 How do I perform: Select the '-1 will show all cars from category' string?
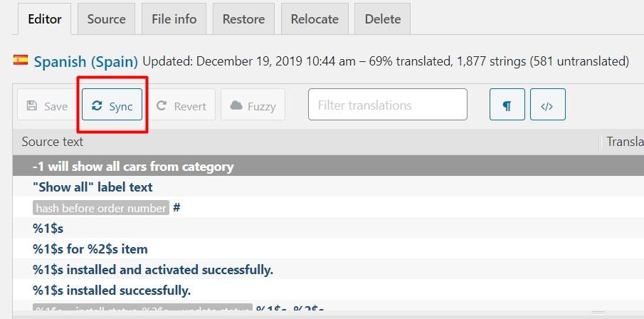tap(133, 167)
